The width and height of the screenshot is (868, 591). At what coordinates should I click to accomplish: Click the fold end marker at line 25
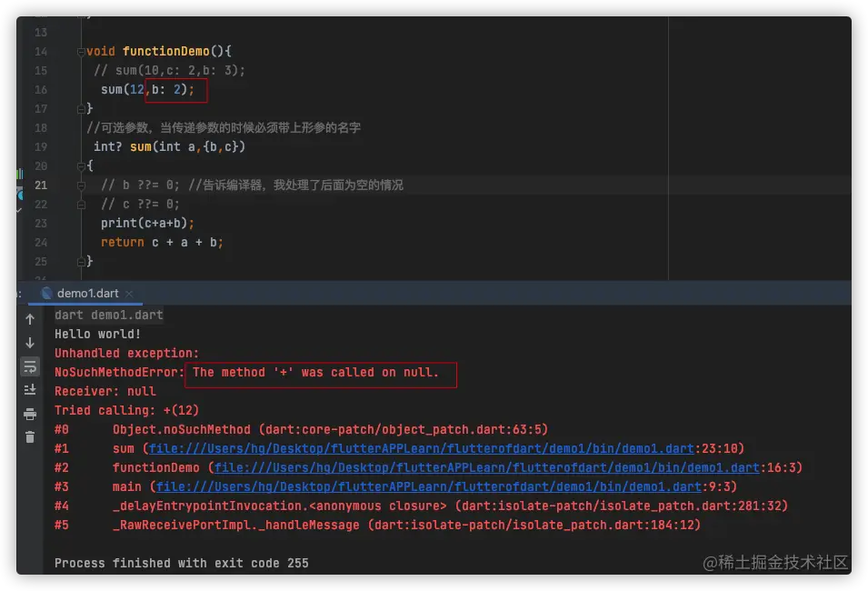(x=81, y=261)
